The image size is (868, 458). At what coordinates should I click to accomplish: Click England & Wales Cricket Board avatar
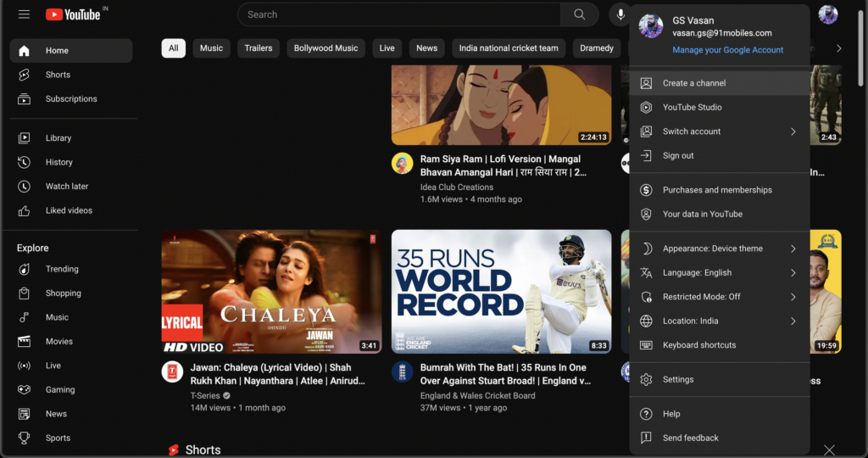pyautogui.click(x=403, y=371)
